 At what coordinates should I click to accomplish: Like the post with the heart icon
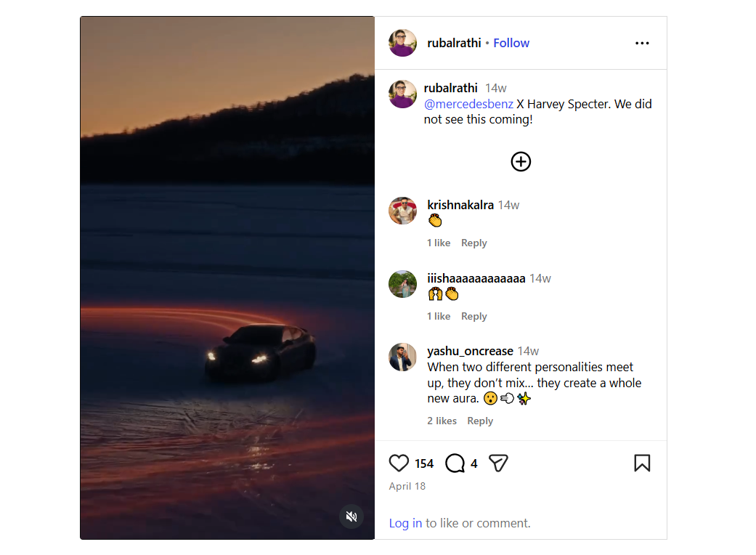click(x=399, y=463)
